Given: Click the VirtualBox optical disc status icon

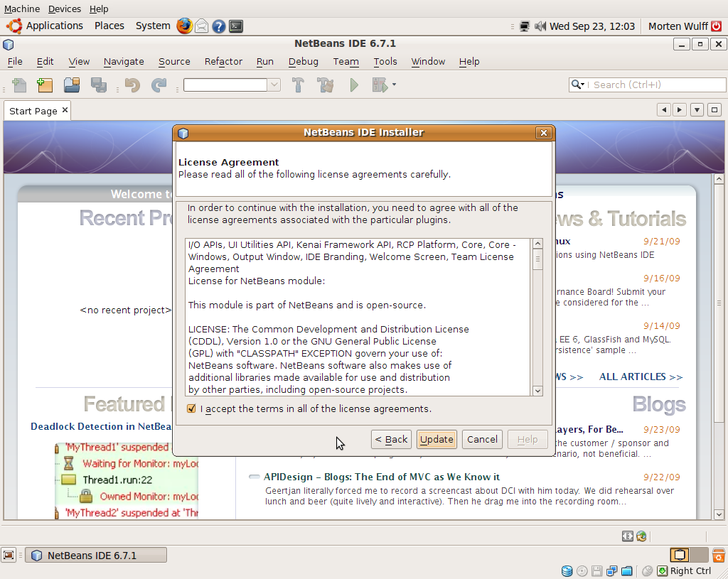Looking at the screenshot, I should click(x=582, y=571).
